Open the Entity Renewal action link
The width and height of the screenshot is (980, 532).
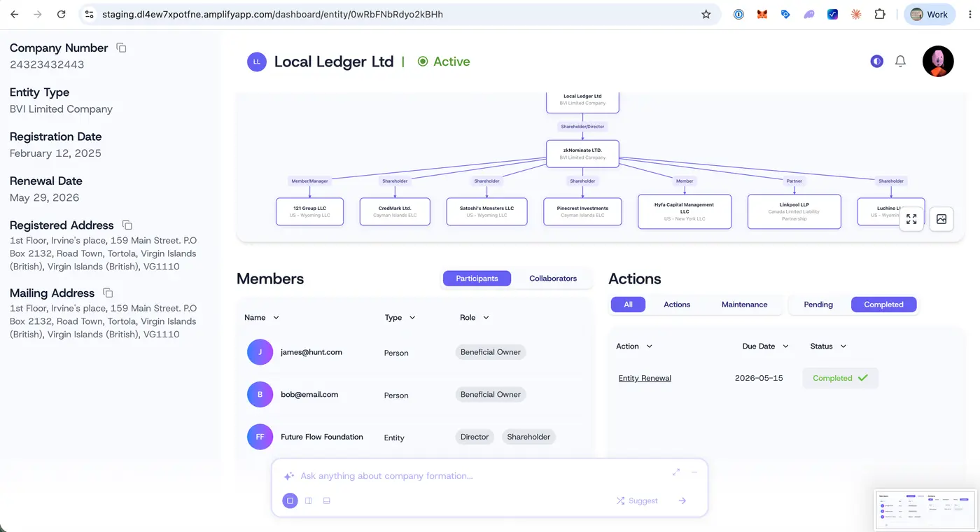point(645,379)
